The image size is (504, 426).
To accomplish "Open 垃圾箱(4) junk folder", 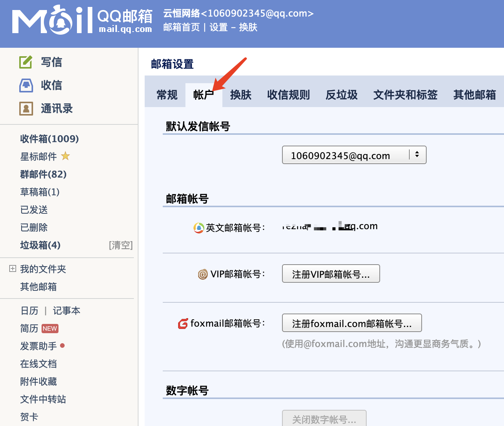I will click(40, 245).
